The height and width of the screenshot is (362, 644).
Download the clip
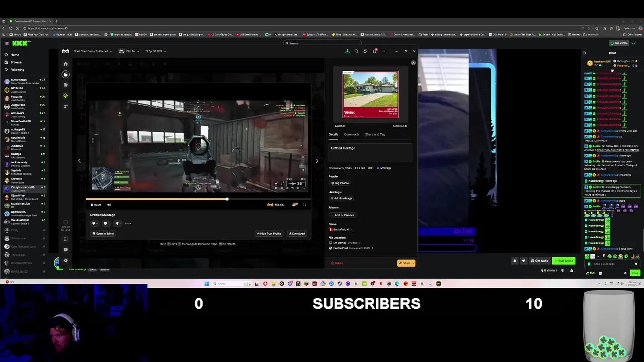[297, 234]
